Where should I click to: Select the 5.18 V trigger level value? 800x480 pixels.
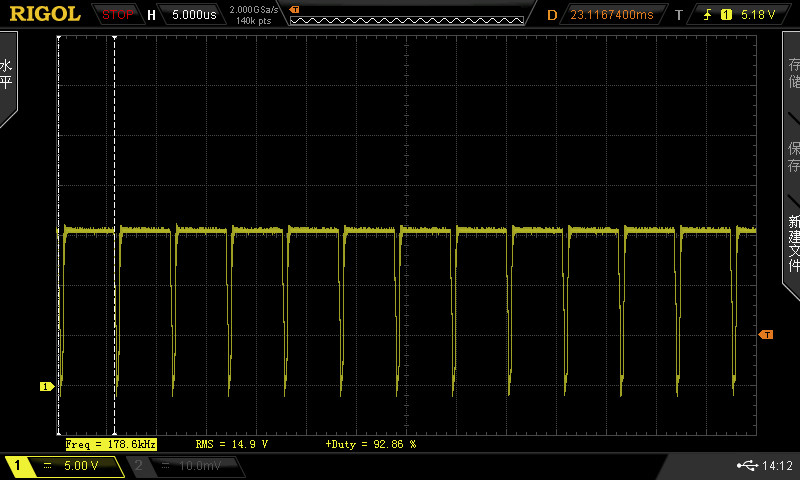coord(758,15)
